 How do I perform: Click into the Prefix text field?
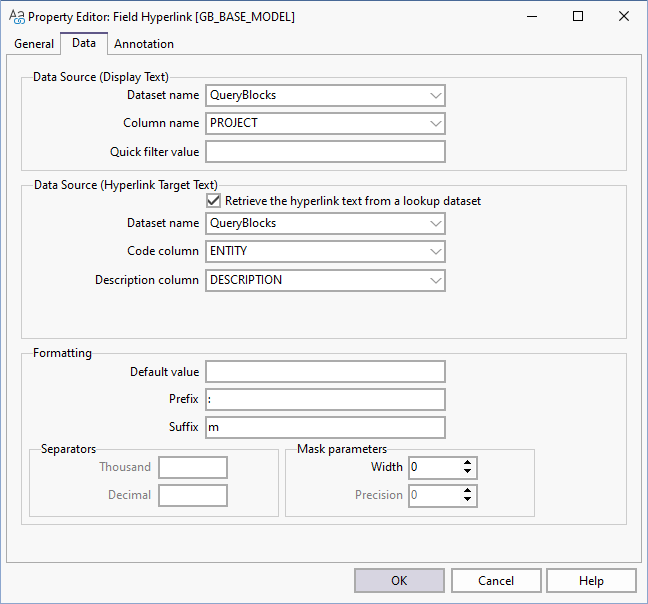325,400
